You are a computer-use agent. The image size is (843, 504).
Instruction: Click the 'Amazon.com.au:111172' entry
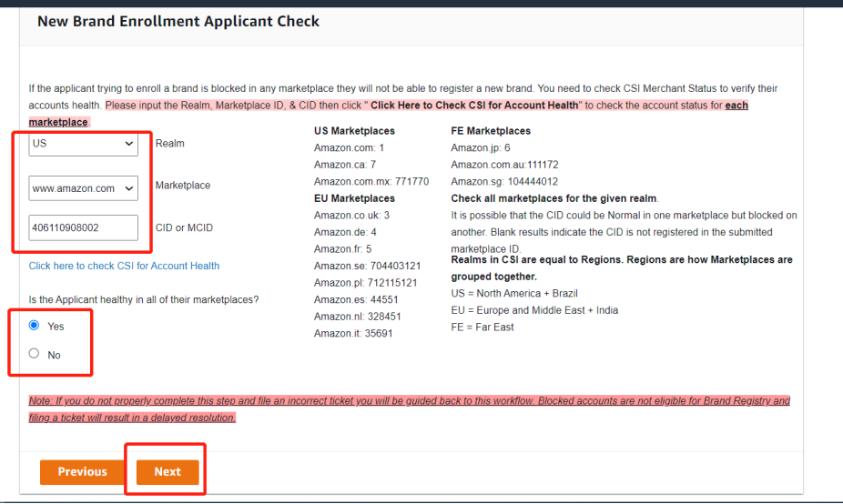click(x=505, y=165)
